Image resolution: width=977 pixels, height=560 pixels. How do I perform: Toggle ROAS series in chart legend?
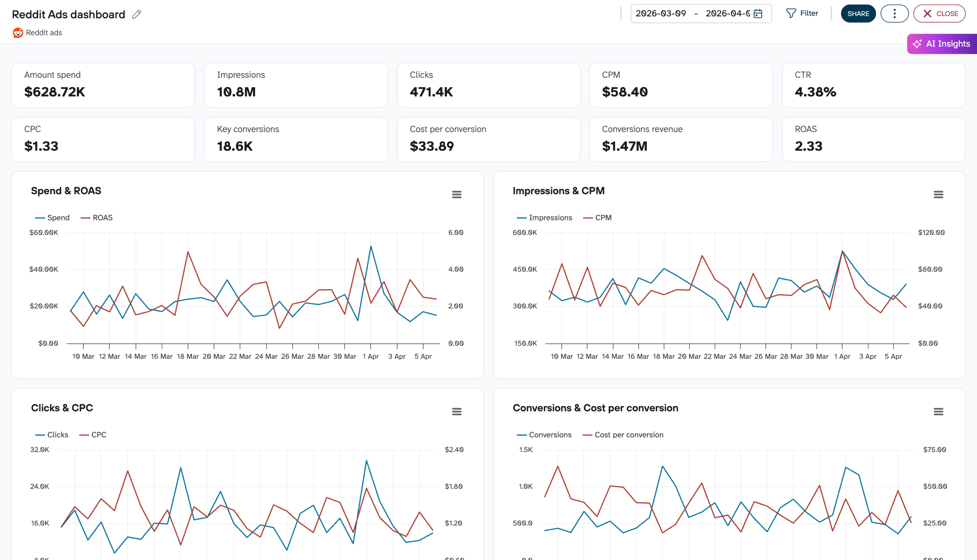coord(97,218)
